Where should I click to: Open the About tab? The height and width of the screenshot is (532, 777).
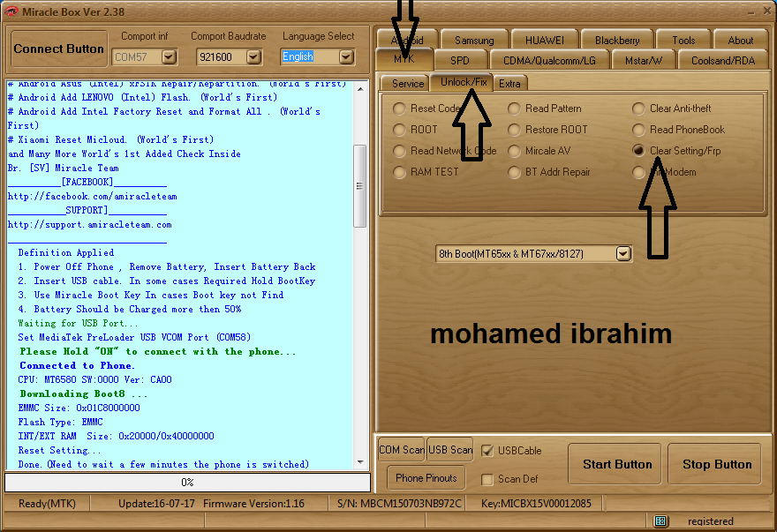coord(740,40)
